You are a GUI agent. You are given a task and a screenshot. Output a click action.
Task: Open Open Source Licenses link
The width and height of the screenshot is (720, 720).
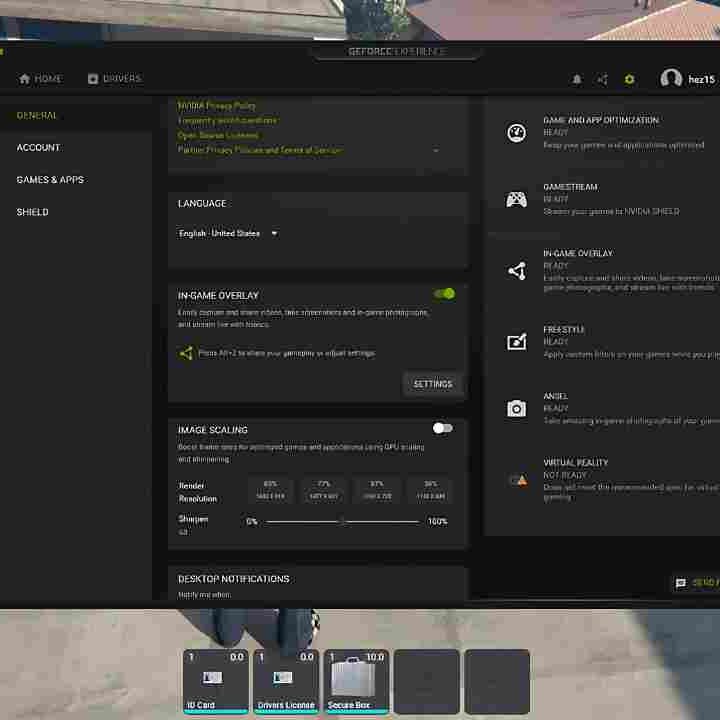218,135
